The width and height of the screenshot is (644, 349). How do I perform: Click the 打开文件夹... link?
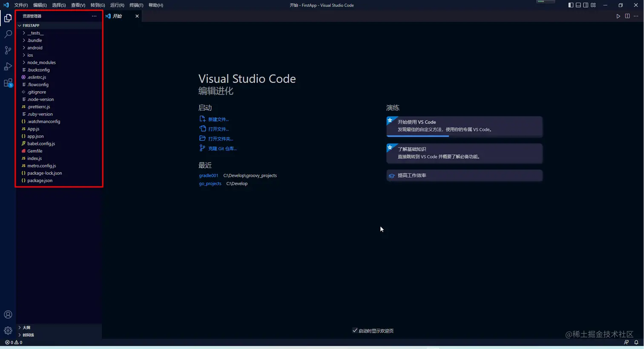(x=221, y=139)
